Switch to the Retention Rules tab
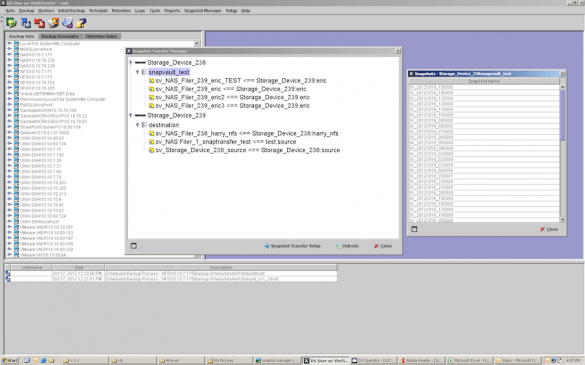This screenshot has height=365, width=585. coord(101,36)
